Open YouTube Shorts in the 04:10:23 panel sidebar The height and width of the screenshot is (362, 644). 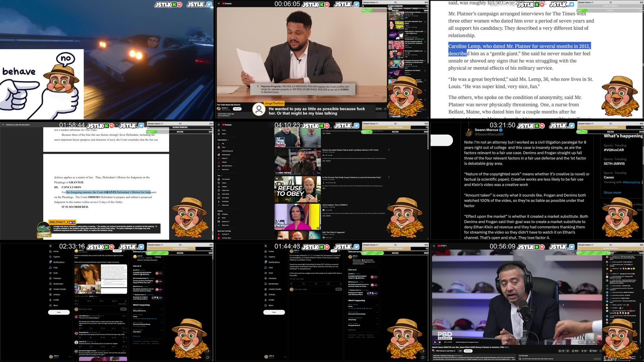pyautogui.click(x=222, y=134)
